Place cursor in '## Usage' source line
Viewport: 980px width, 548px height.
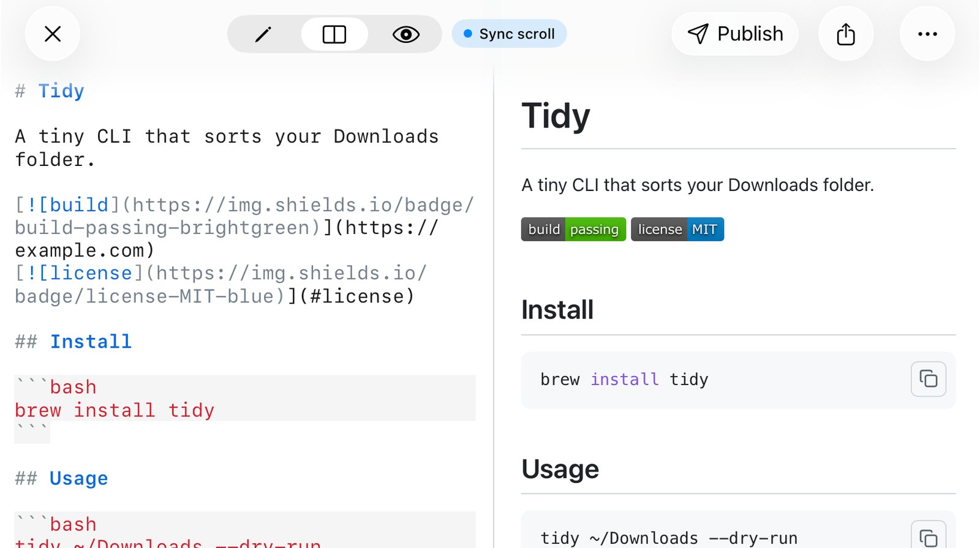tap(61, 478)
